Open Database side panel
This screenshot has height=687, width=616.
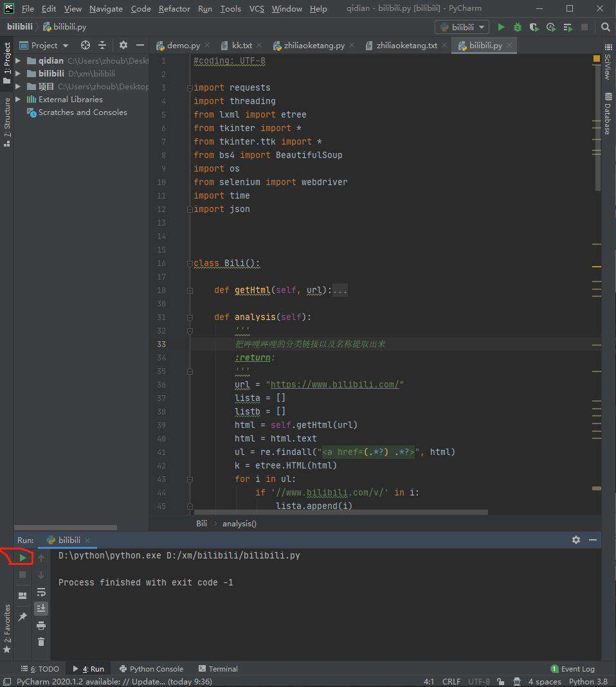[x=608, y=114]
